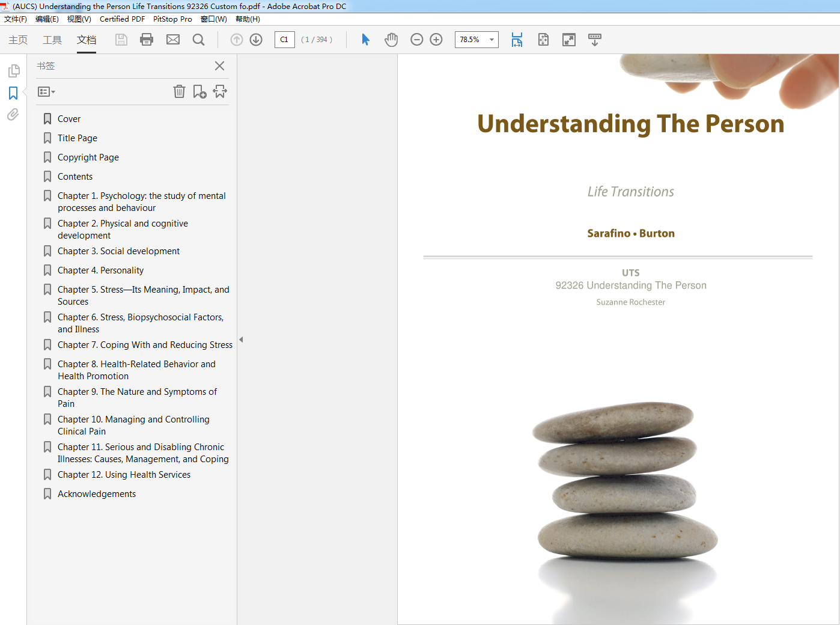This screenshot has height=625, width=840.
Task: Go to previous page arrow
Action: (x=237, y=40)
